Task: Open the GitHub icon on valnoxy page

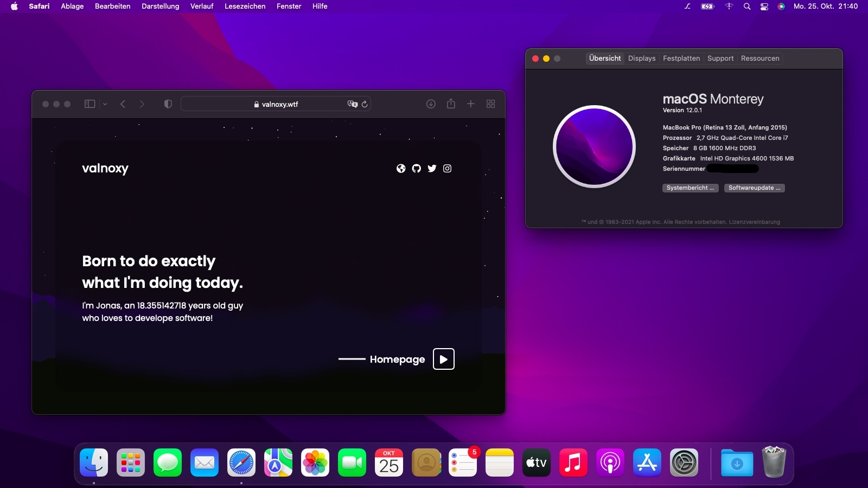Action: click(416, 169)
